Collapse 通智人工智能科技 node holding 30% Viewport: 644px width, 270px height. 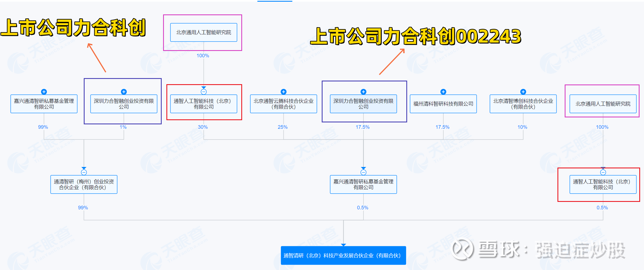[204, 92]
